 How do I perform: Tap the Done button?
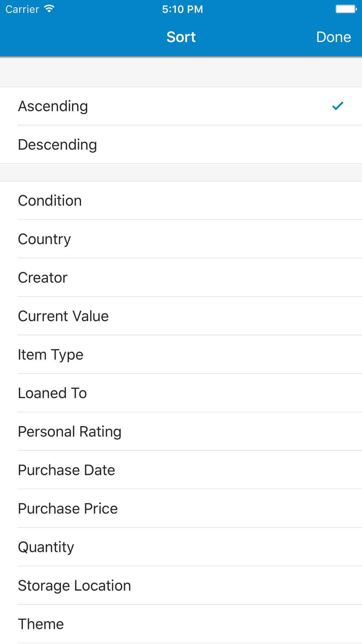(333, 37)
